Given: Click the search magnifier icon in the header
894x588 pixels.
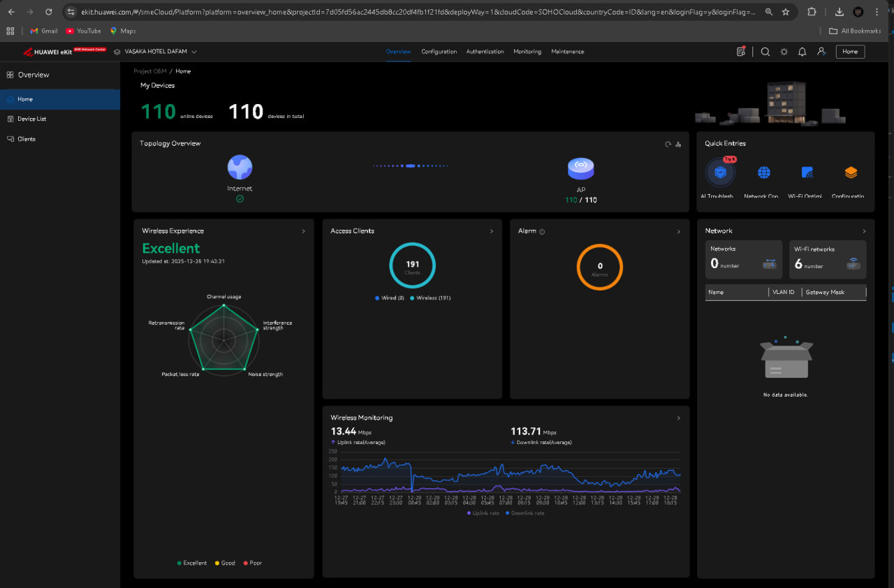Looking at the screenshot, I should pos(765,52).
